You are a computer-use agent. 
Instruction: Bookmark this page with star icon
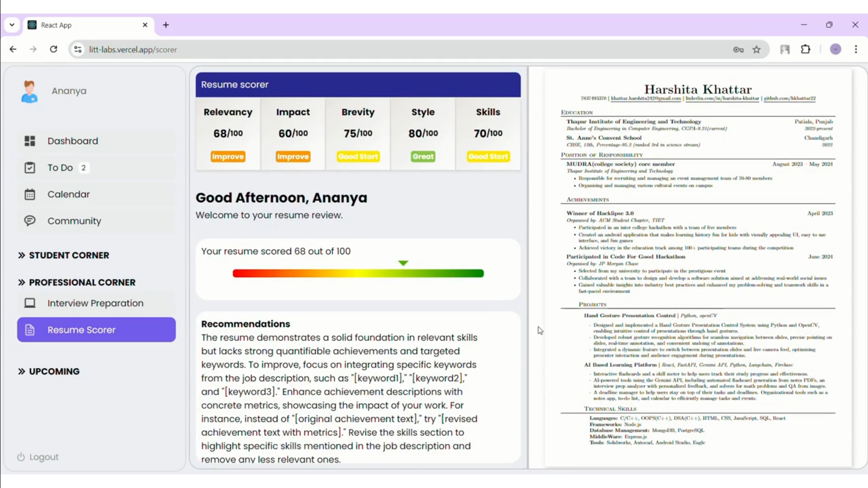coord(756,50)
